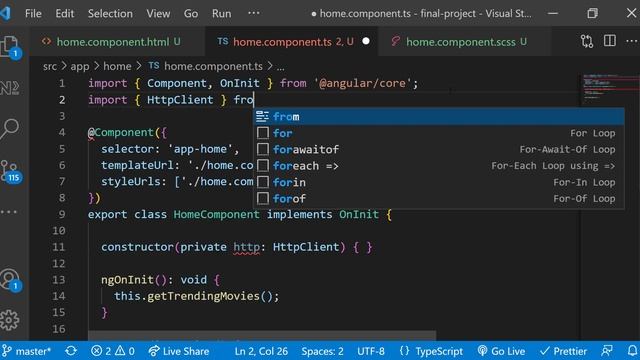
Task: Click Ln 2, Col 26 position indicator
Action: tap(261, 351)
